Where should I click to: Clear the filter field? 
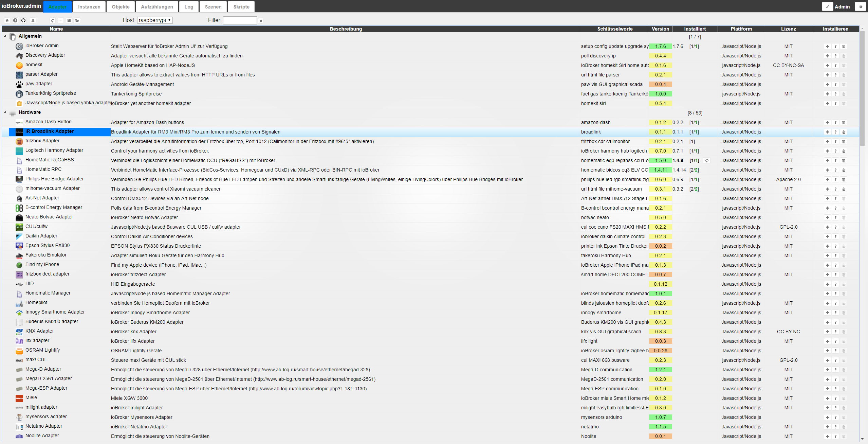[x=261, y=21]
